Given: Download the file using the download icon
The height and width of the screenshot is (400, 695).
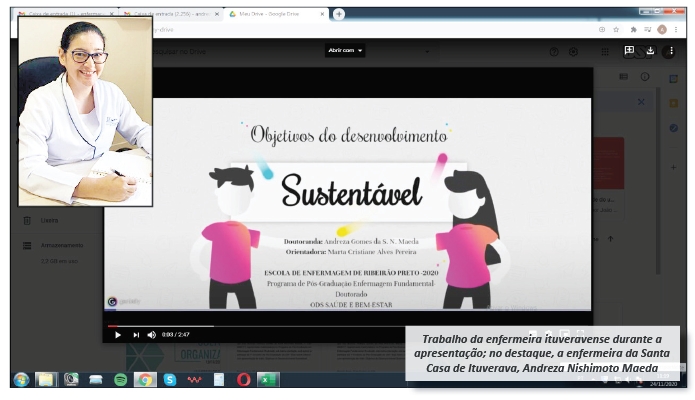Looking at the screenshot, I should pos(650,50).
